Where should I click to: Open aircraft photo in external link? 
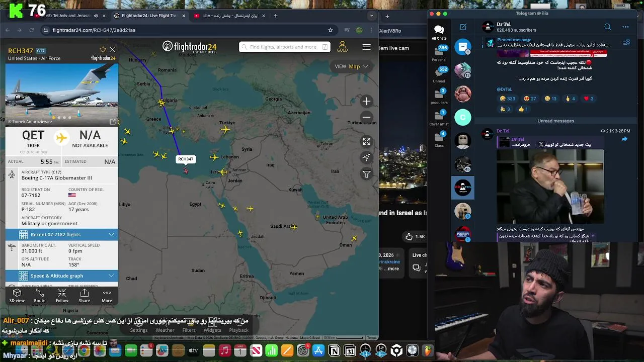[113, 121]
